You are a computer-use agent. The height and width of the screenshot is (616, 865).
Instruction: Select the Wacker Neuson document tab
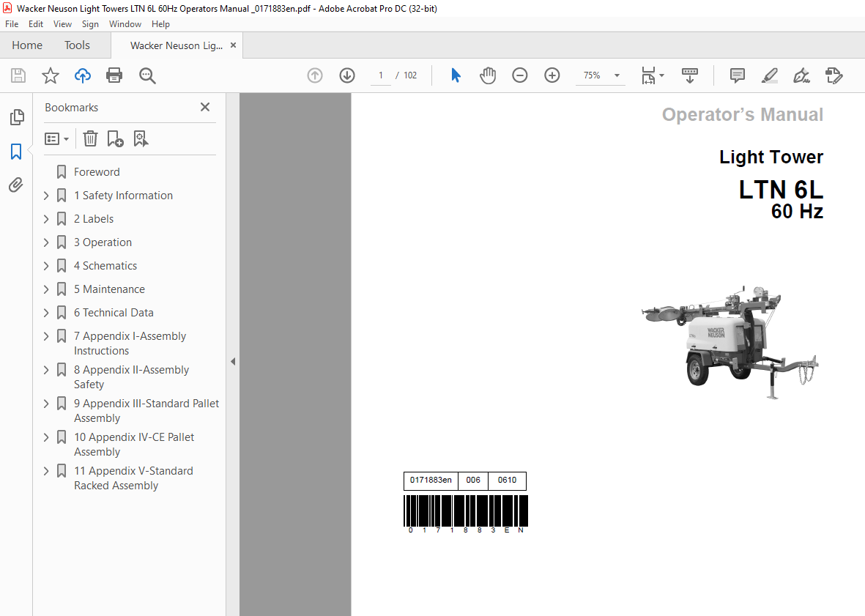point(177,45)
